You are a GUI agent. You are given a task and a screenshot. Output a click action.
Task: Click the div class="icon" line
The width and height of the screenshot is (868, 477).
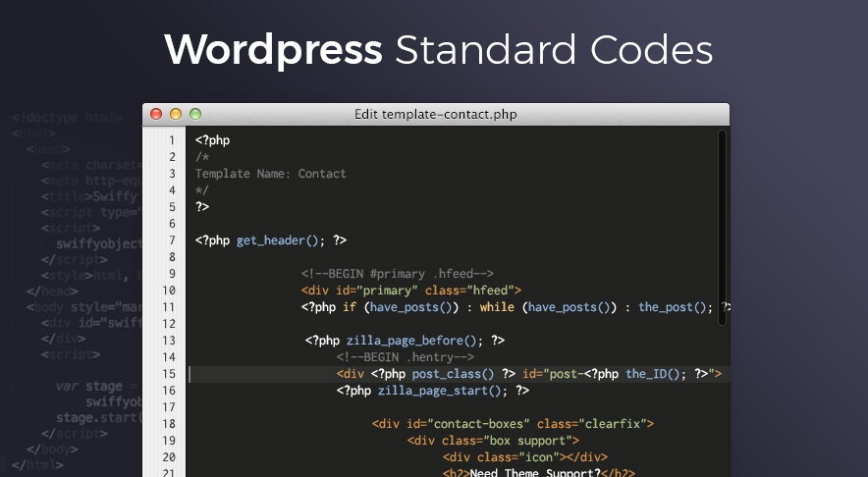click(525, 457)
